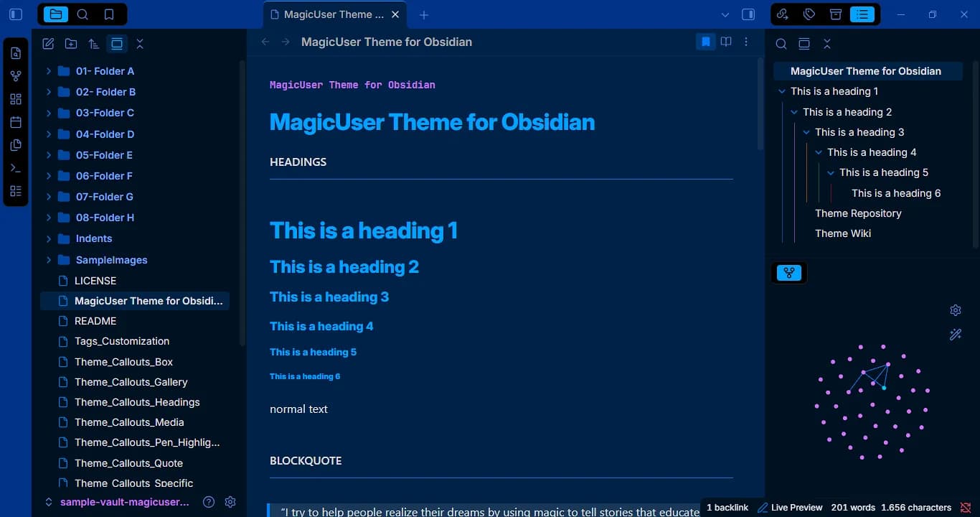Open the Tags tab in right sidebar
The width and height of the screenshot is (980, 517).
pos(809,14)
